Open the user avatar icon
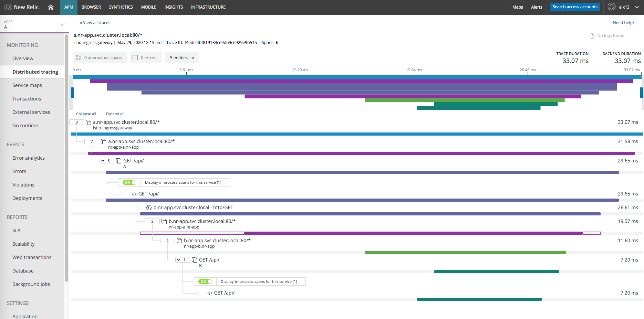Screen dimensions: 644x319 point(611,7)
